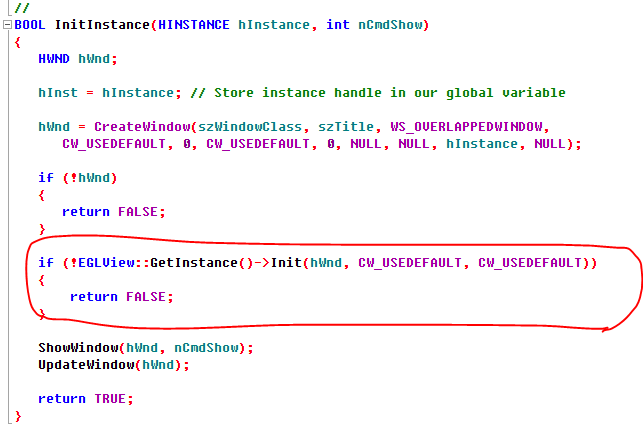Click the HINSTANCE parameter type

tap(194, 25)
